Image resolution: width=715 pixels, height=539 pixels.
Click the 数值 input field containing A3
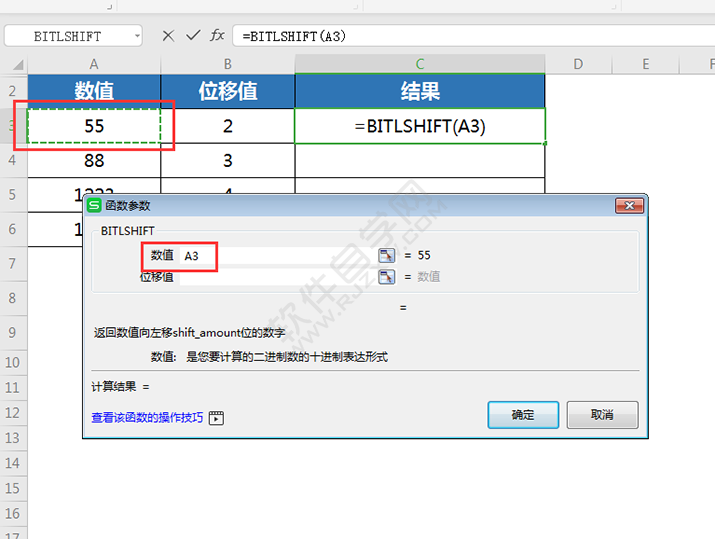click(x=278, y=255)
